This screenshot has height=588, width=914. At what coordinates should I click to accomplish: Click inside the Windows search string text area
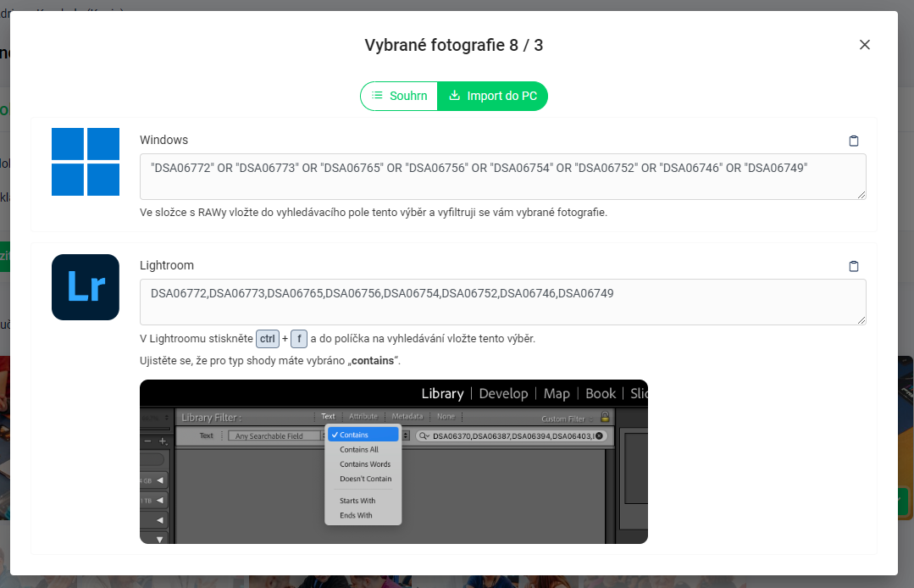point(502,176)
